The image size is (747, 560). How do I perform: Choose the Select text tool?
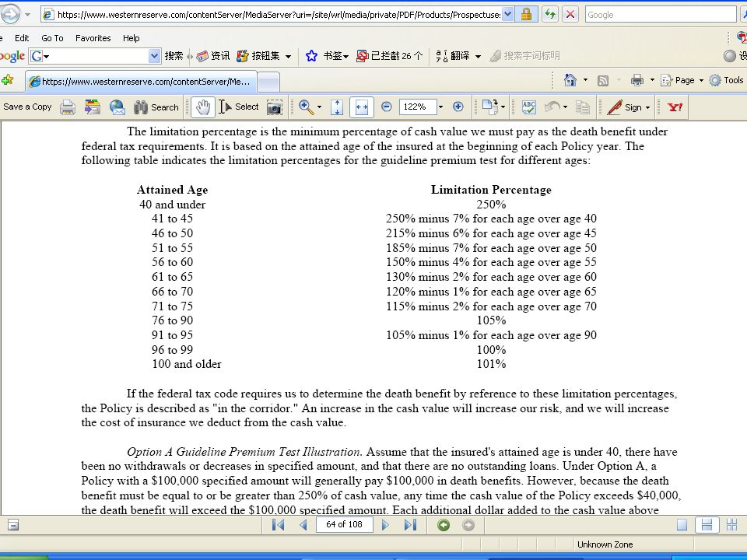(x=239, y=107)
